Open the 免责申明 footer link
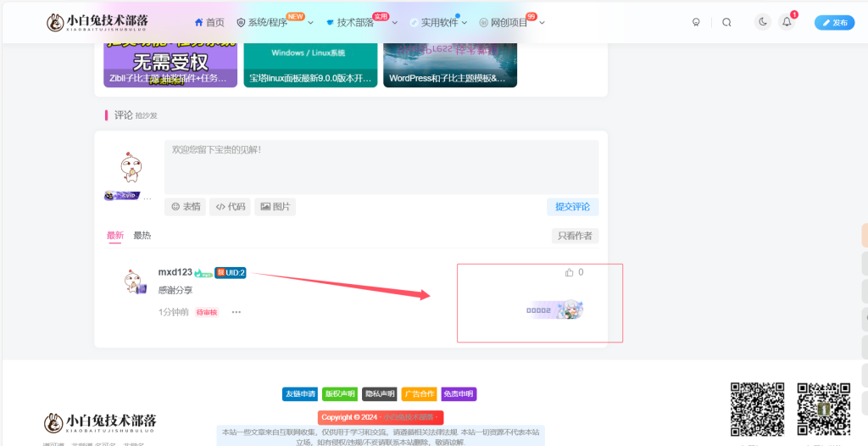Screen dimensions: 868x446 (x=459, y=394)
